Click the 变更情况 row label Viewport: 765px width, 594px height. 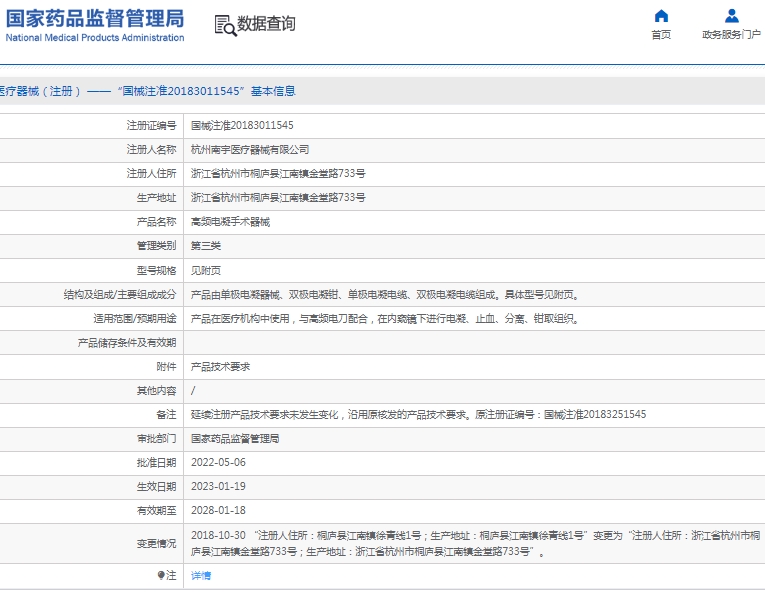[156, 544]
